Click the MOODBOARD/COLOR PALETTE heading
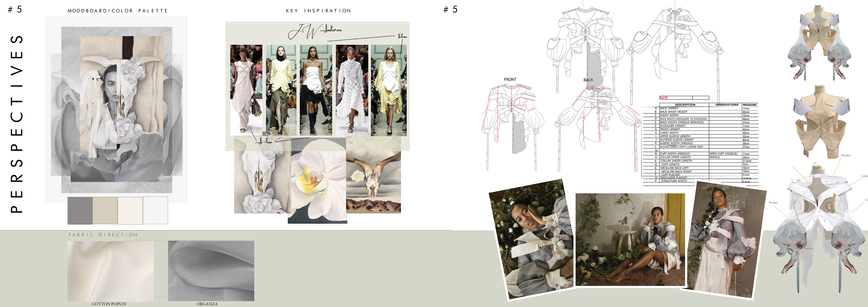868x307 pixels. 118,11
